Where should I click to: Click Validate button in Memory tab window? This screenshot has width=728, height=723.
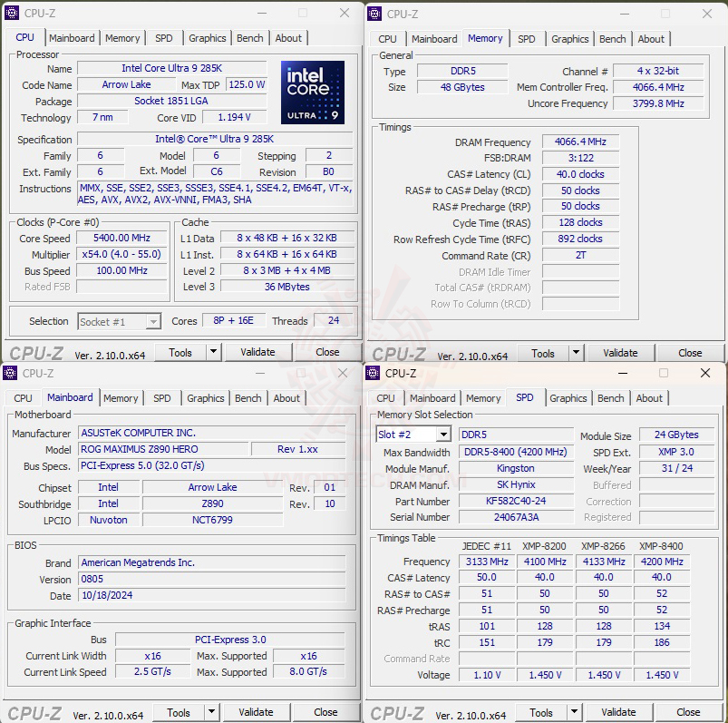point(620,353)
